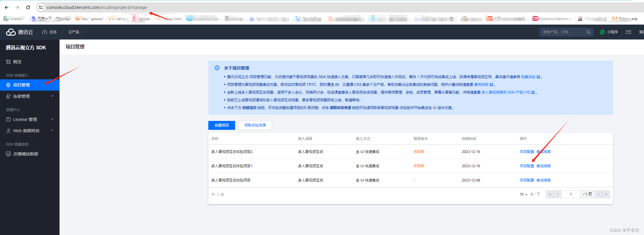Click the 项目管理 layers icon
This screenshot has width=644, height=235.
(8, 85)
